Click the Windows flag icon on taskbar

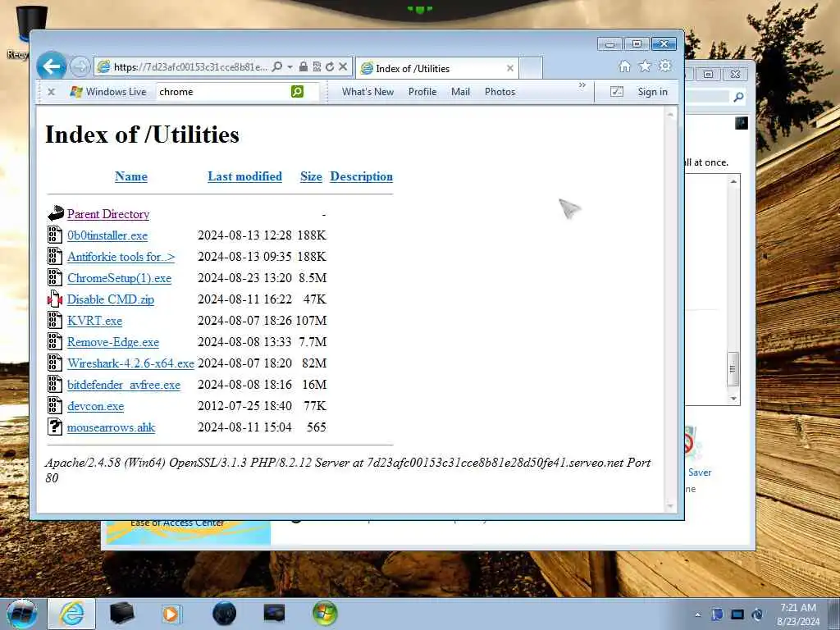[325, 614]
